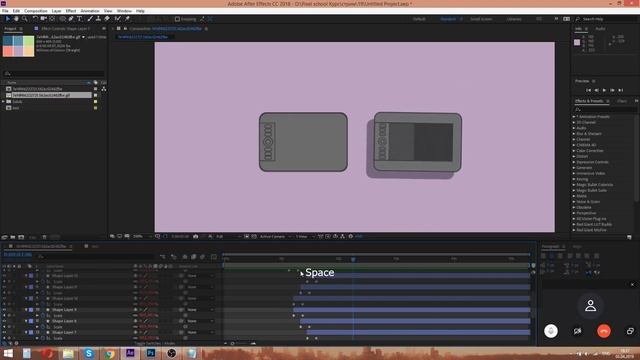Enable motion blur switch in timeline header
640x360 pixels.
[x=202, y=257]
